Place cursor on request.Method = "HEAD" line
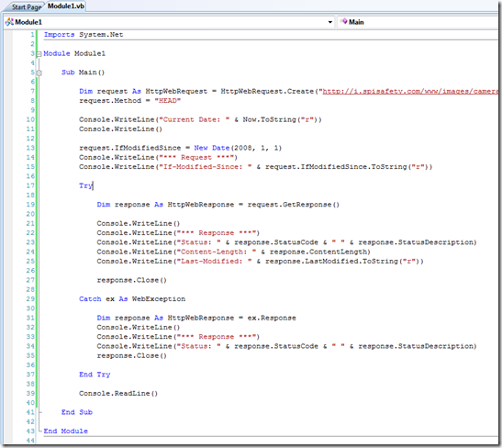 pyautogui.click(x=129, y=101)
